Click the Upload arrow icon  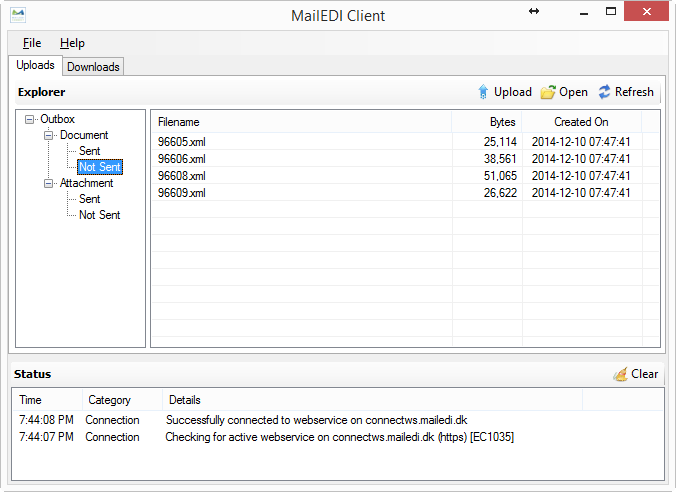pos(483,92)
